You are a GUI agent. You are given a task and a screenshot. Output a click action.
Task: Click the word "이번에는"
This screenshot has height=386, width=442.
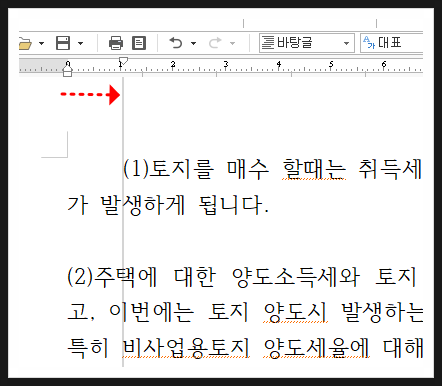[151, 312]
